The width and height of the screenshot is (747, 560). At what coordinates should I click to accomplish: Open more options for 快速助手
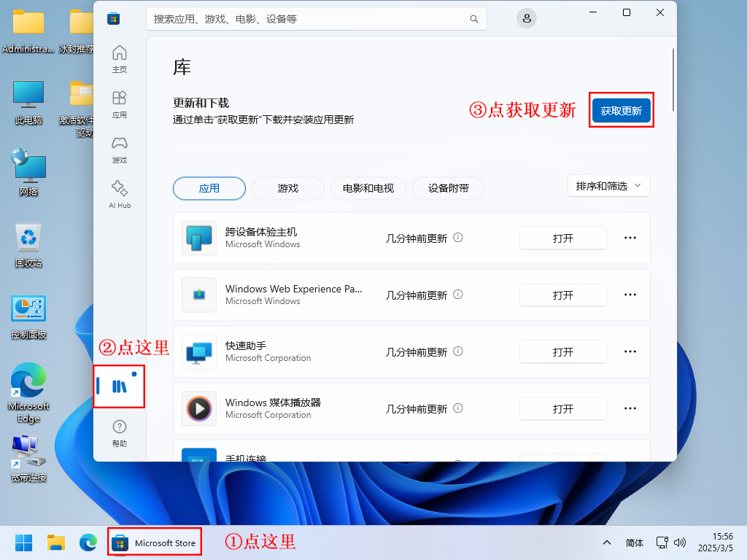630,351
